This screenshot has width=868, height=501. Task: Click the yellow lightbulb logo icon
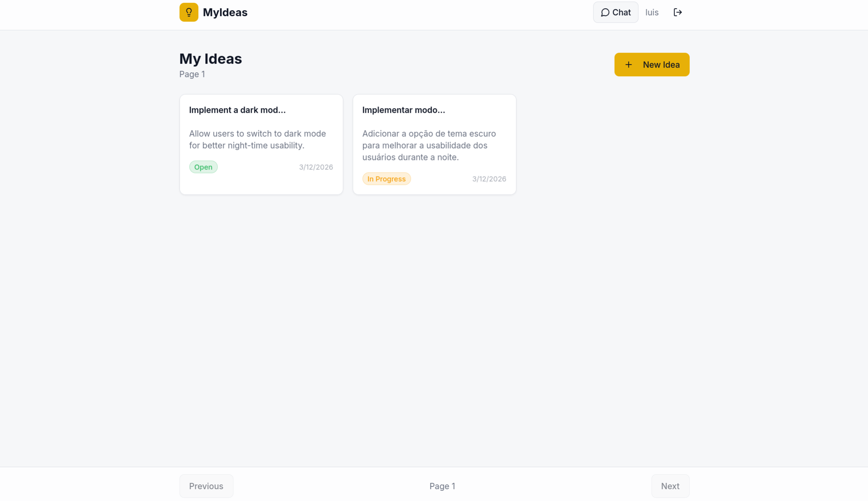pos(189,12)
